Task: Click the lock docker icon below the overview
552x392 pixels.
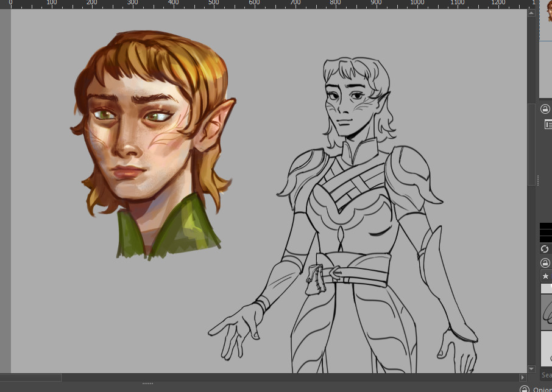Action: (x=545, y=109)
